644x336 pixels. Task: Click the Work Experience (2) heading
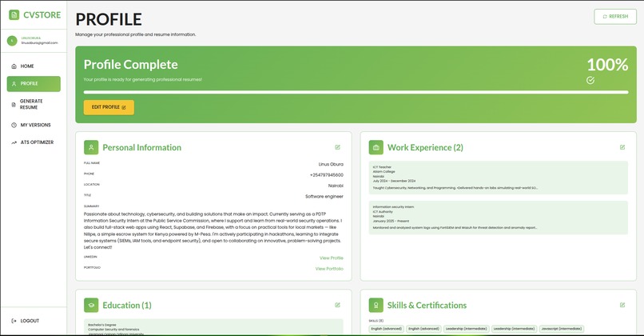425,147
